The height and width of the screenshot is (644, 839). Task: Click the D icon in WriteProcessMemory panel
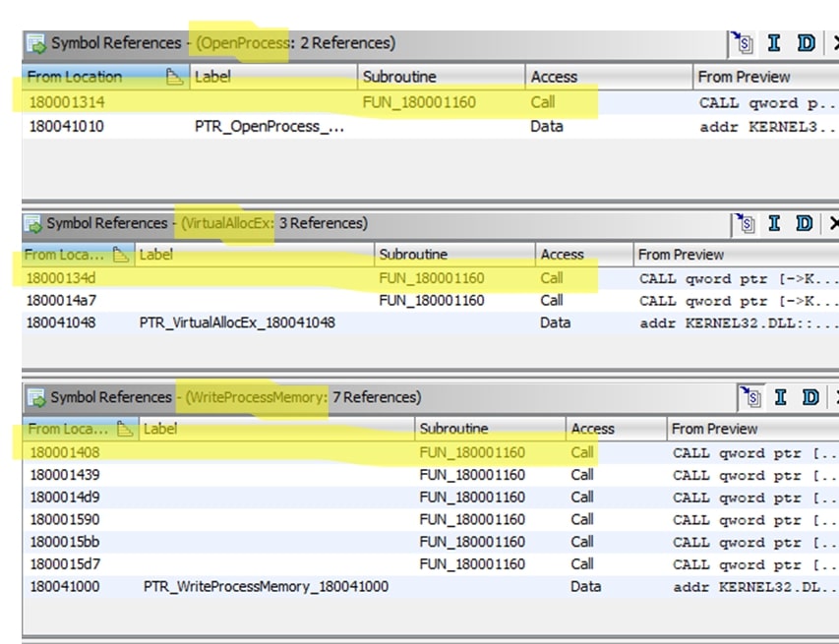pyautogui.click(x=810, y=397)
